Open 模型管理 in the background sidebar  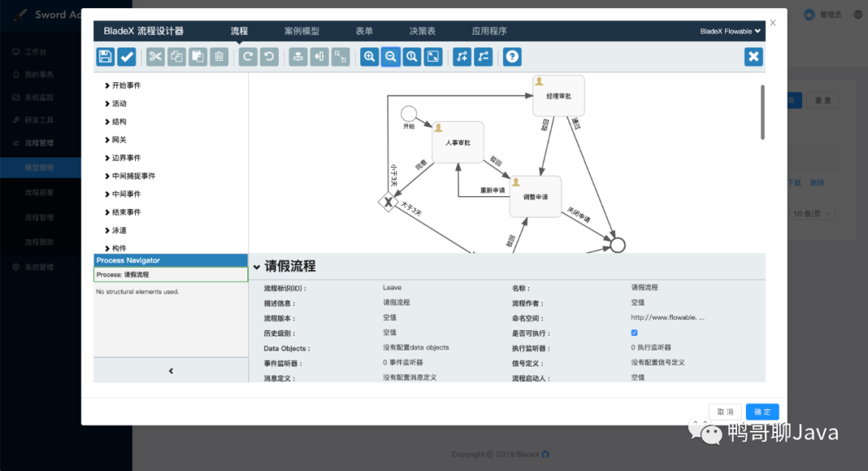click(39, 167)
